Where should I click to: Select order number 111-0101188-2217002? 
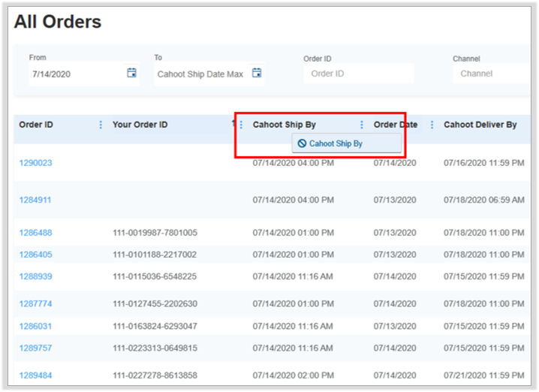[x=155, y=255]
